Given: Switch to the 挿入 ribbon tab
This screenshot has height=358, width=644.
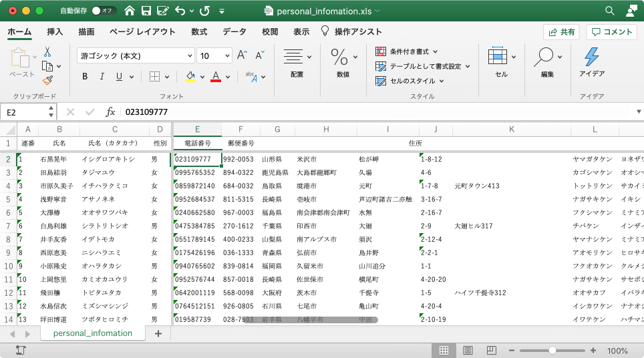Looking at the screenshot, I should 55,31.
